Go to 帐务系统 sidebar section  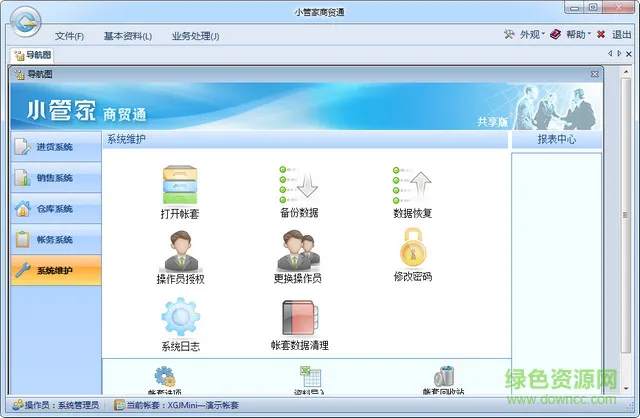[x=56, y=240]
